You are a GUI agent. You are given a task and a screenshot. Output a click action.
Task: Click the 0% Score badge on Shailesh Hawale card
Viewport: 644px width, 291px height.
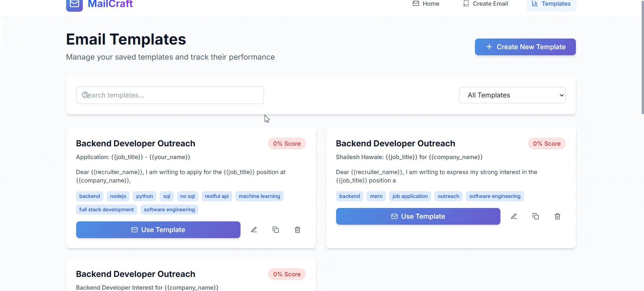[547, 144]
